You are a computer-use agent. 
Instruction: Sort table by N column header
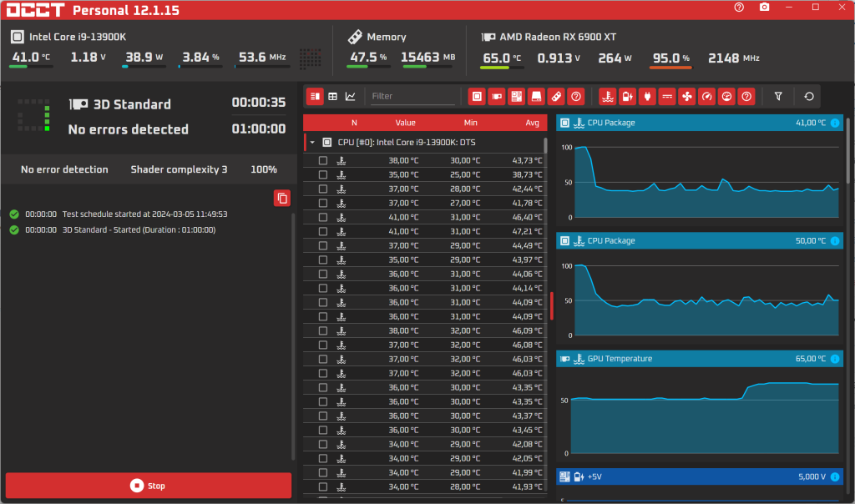click(354, 123)
